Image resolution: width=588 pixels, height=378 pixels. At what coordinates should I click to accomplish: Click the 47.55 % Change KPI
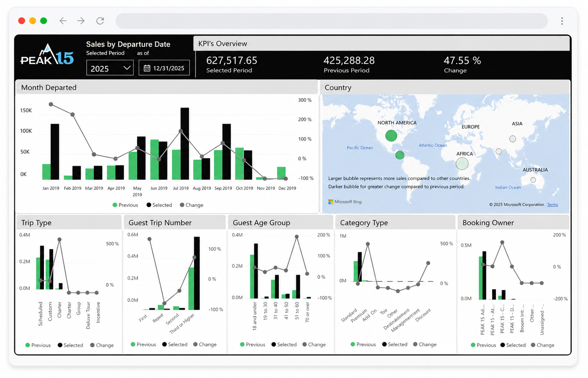(x=462, y=64)
